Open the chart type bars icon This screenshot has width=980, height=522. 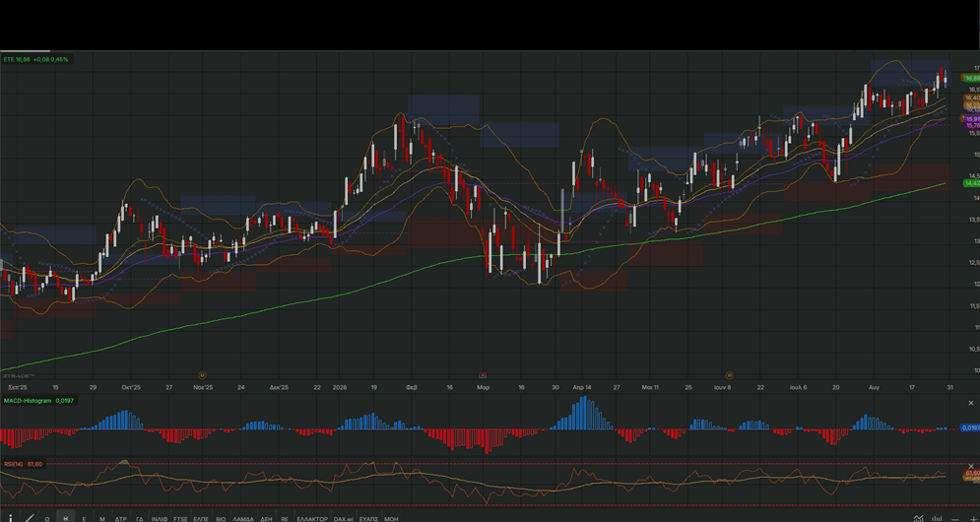click(x=937, y=518)
